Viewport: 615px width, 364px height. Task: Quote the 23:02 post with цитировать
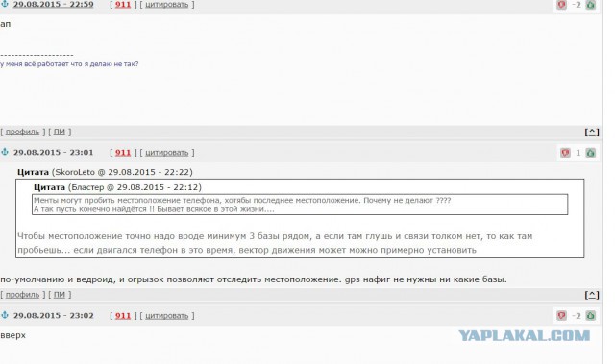166,316
